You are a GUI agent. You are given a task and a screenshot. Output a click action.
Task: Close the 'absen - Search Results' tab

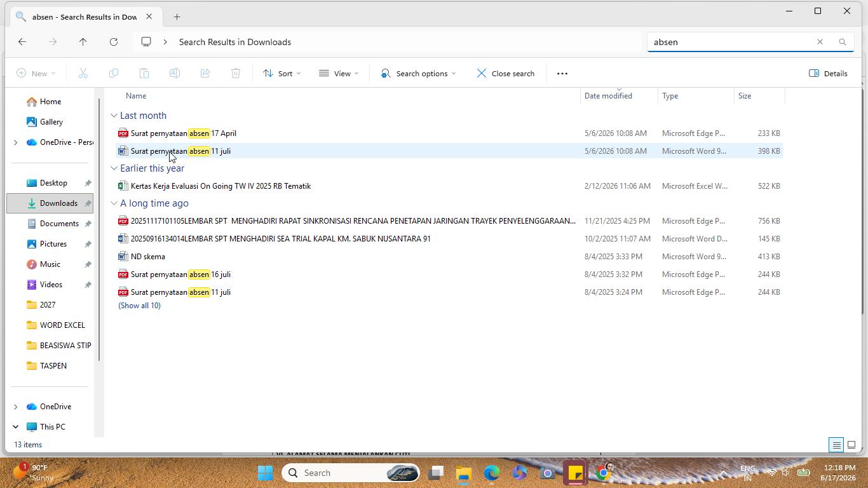click(x=149, y=17)
